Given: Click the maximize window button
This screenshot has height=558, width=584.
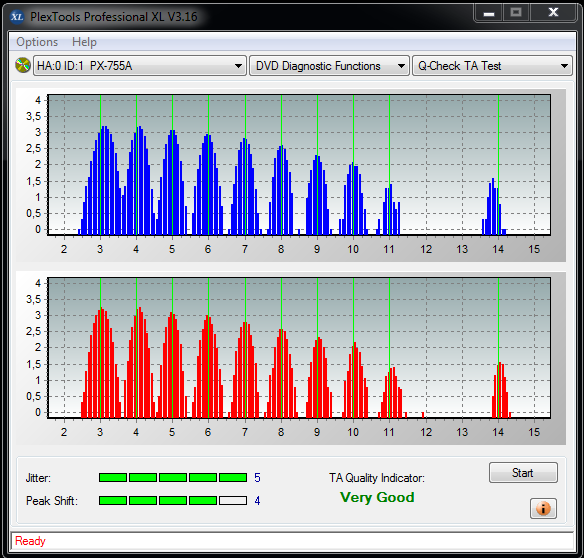Looking at the screenshot, I should pos(516,13).
